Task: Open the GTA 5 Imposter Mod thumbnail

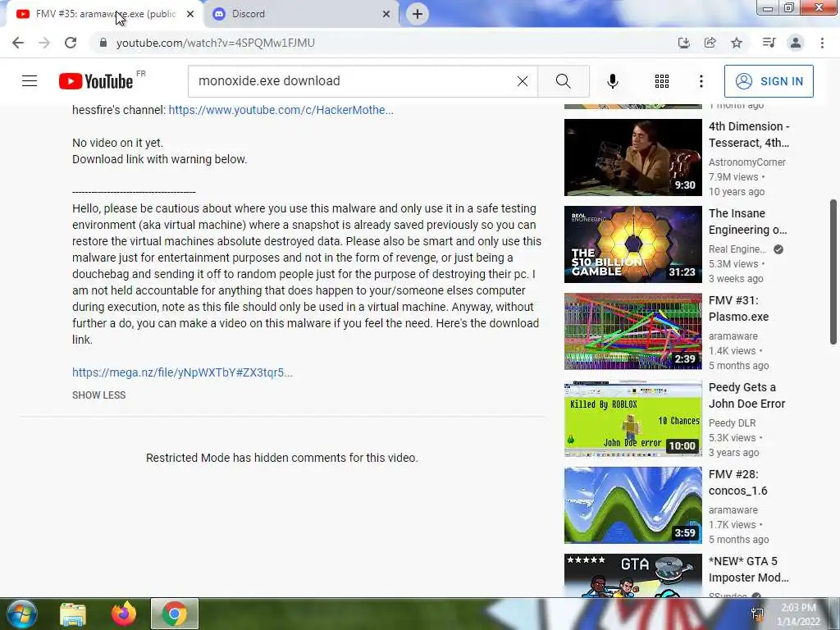Action: click(x=632, y=575)
